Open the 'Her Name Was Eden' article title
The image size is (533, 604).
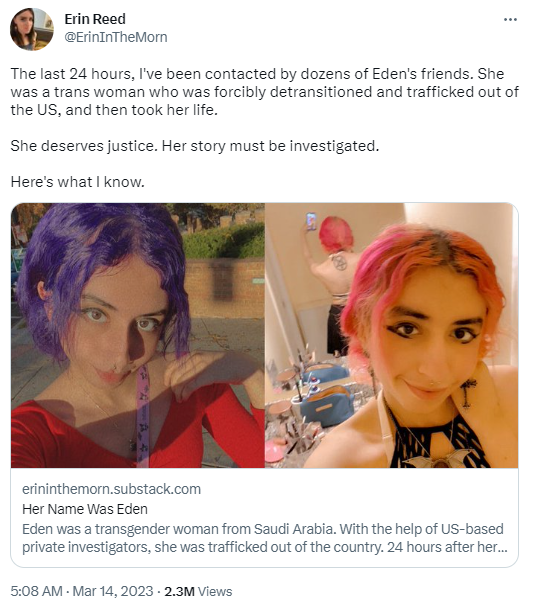85,509
